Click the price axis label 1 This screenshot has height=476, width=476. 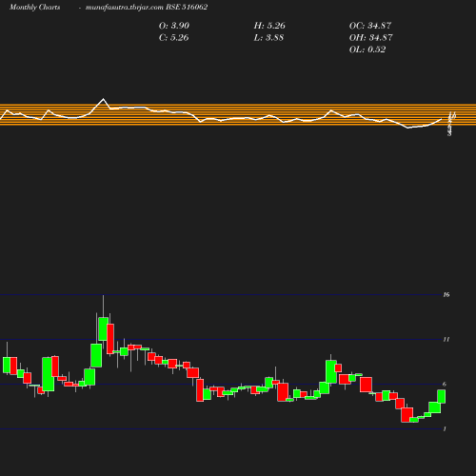[x=445, y=429]
